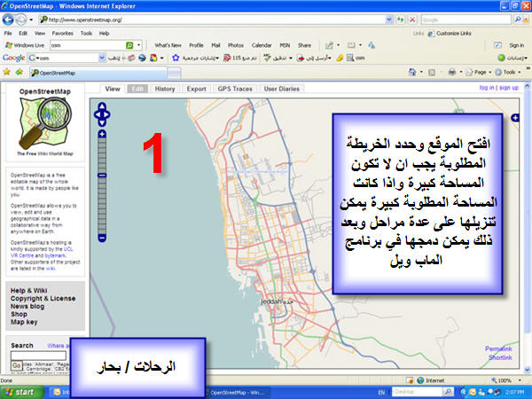
Task: Click the Refresh icon beside the address bar
Action: click(x=401, y=20)
